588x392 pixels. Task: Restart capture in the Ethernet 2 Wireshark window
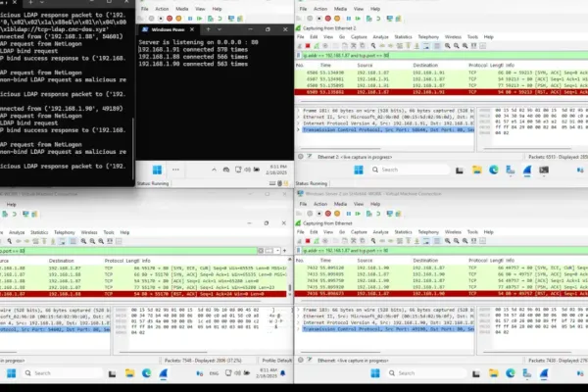pos(317,46)
